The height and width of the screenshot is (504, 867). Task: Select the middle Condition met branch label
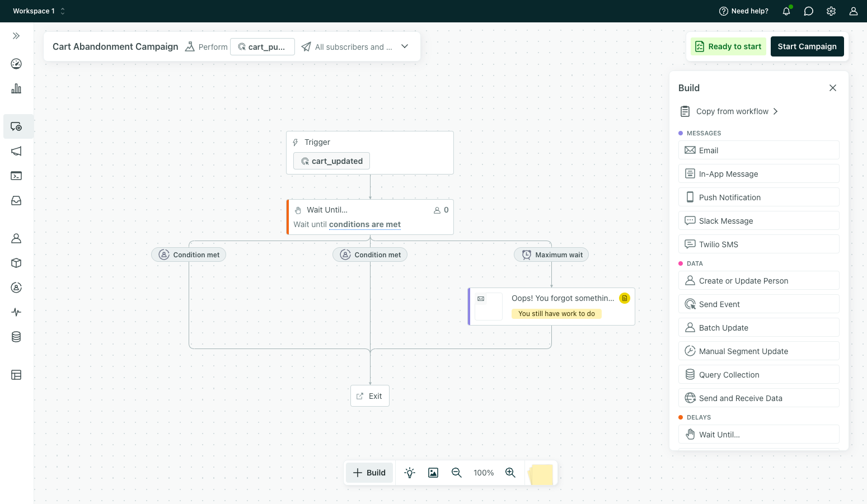pyautogui.click(x=370, y=255)
